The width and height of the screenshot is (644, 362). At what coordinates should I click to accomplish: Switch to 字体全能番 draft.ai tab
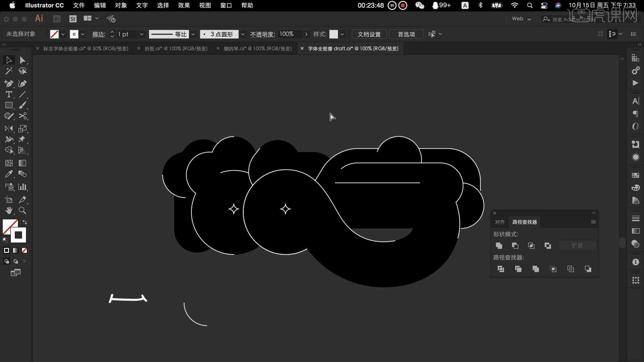pos(354,48)
